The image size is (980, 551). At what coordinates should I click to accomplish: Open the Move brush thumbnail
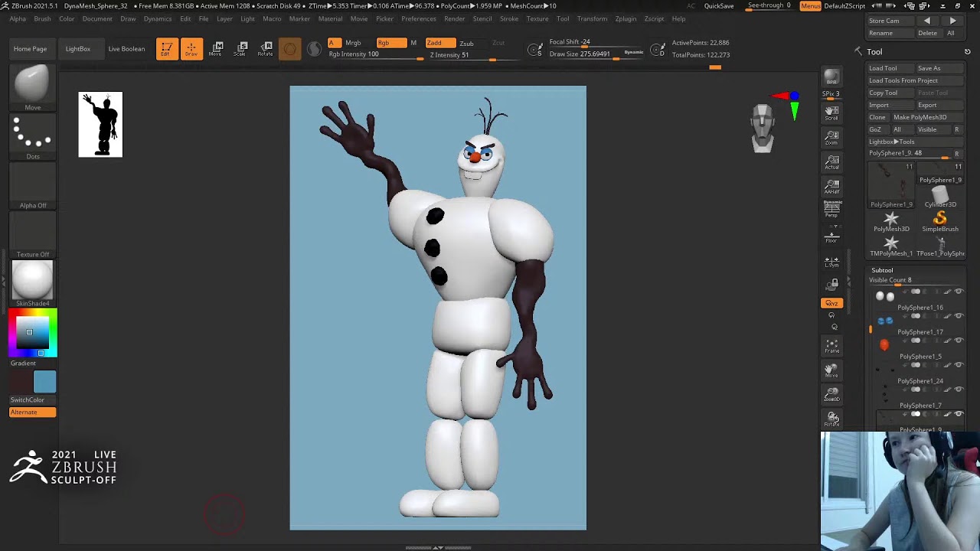coord(32,84)
